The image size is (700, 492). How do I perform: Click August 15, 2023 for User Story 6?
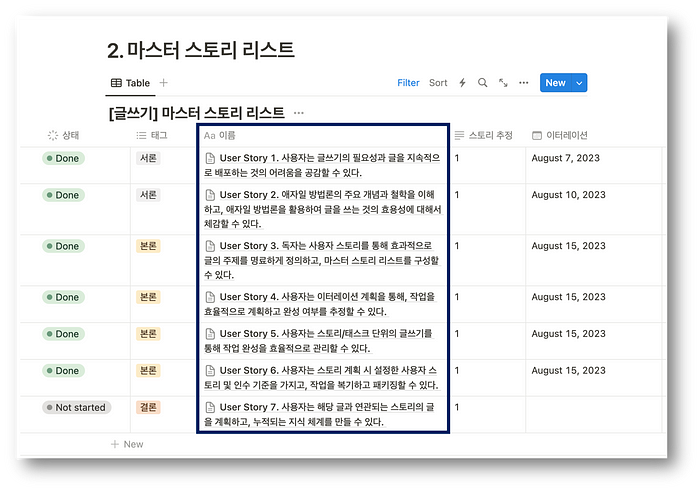coord(568,371)
